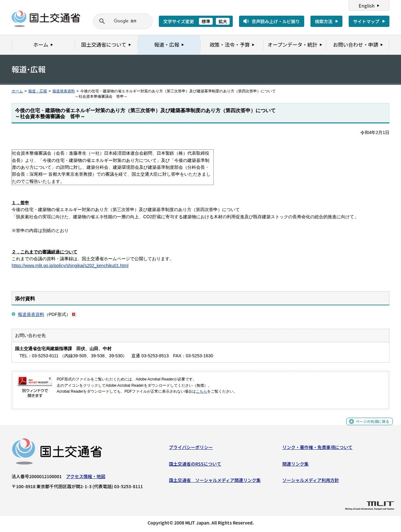Image resolution: width=401 pixels, height=532 pixels.
Task: Open 音声読み上げ・ルビ振り
Action: (272, 21)
